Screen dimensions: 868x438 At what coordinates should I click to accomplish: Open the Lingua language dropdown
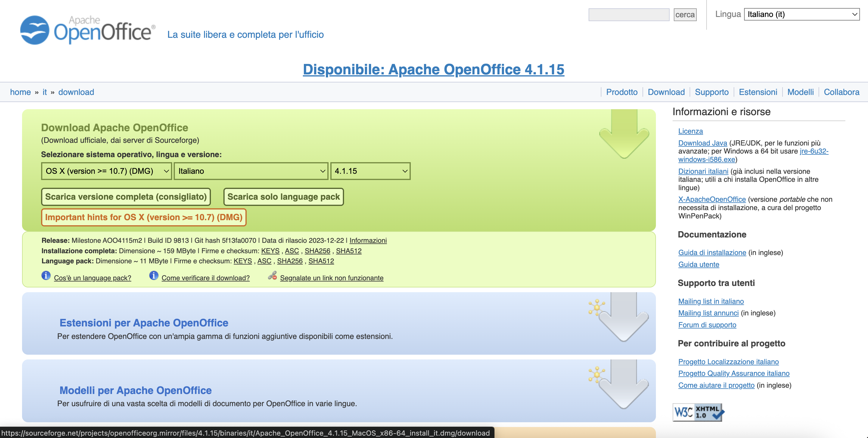click(x=802, y=14)
